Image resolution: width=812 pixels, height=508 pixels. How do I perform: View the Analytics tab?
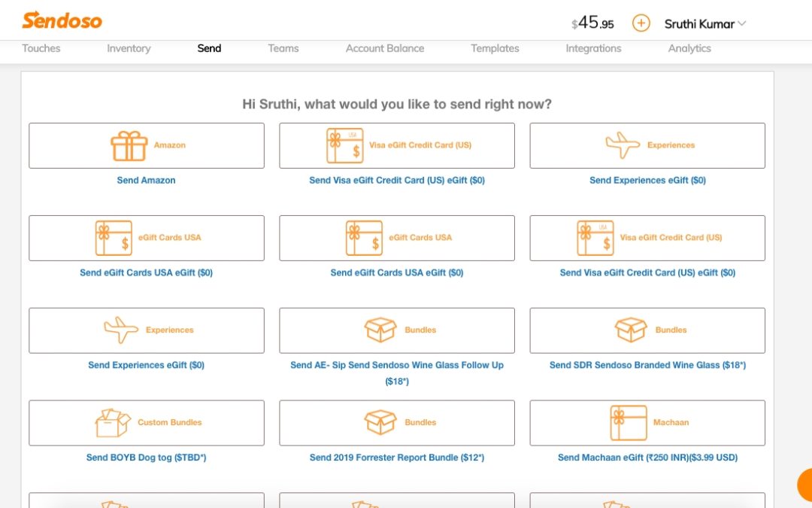point(689,48)
